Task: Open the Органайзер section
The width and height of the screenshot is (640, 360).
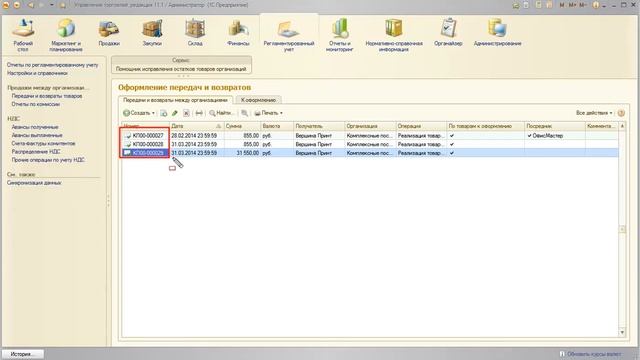Action: [x=448, y=33]
